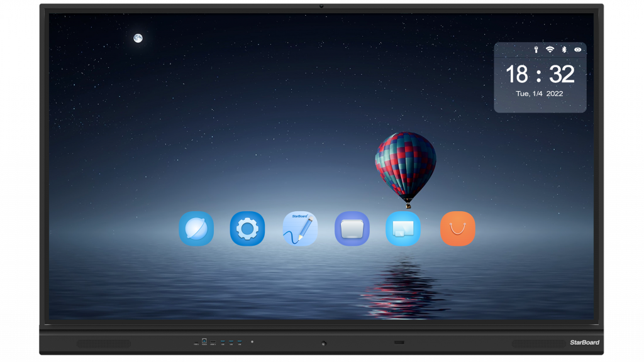Toggle eye care mode icon
644x362 pixels.
pyautogui.click(x=578, y=49)
